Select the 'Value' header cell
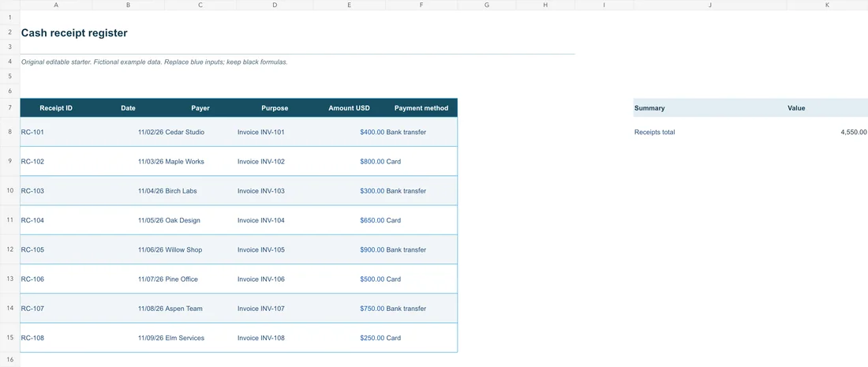 (x=827, y=108)
